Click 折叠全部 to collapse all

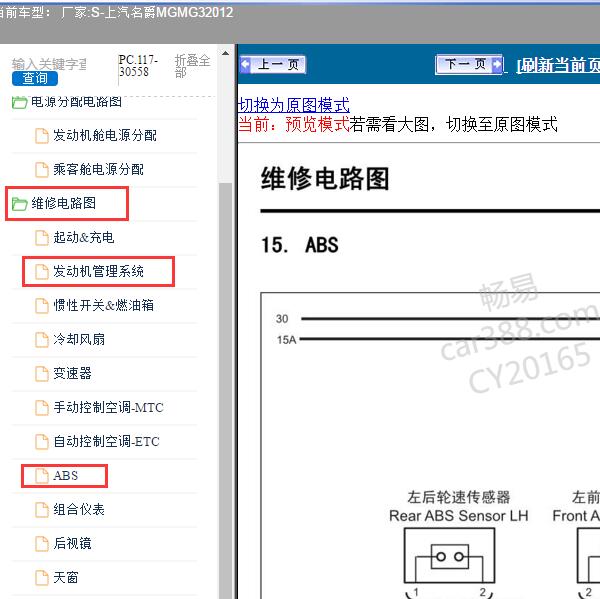click(x=192, y=66)
